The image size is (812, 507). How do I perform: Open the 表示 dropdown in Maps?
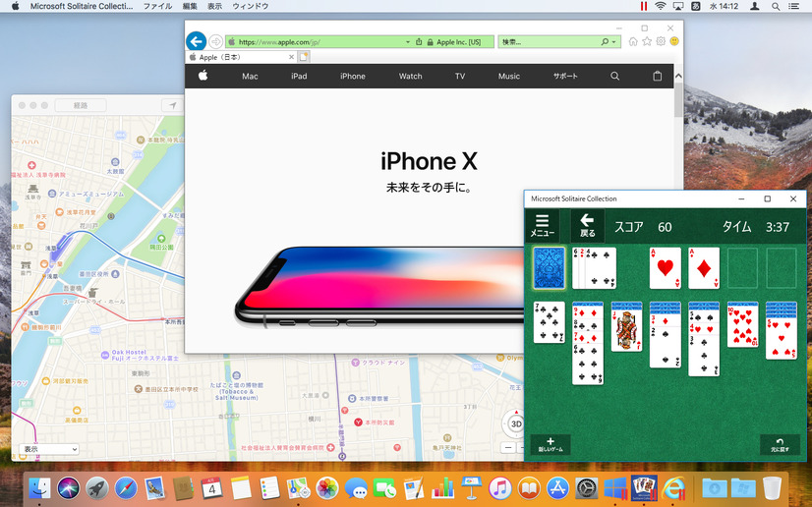(x=49, y=449)
